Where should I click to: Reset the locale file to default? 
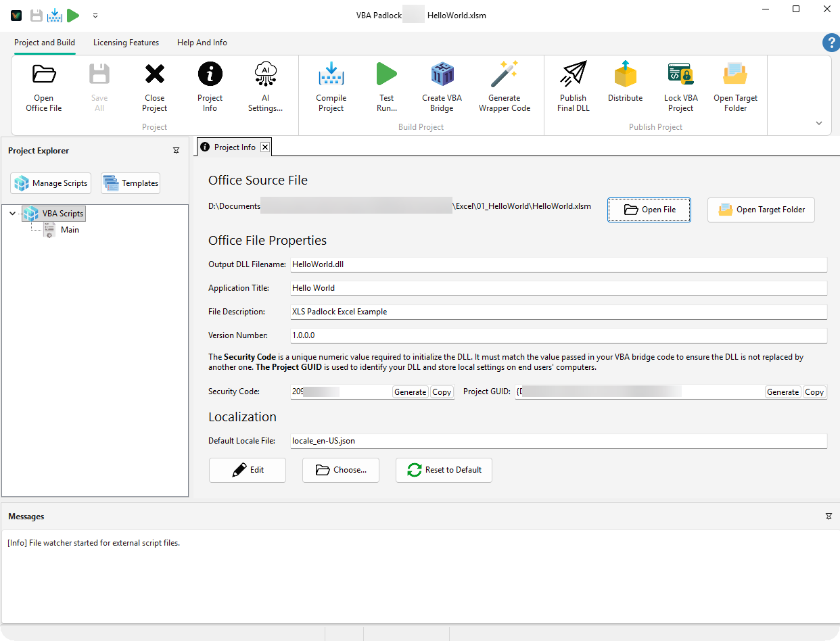(x=444, y=470)
